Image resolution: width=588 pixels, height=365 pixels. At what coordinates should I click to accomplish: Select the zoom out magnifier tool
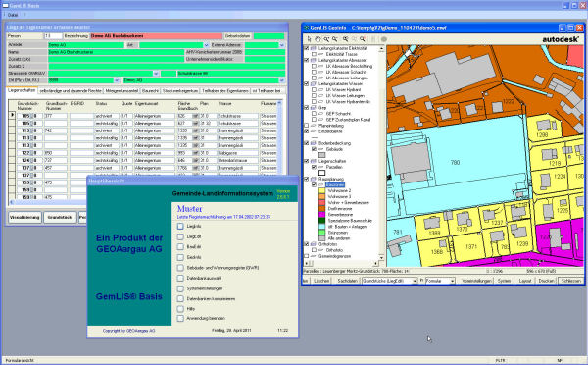pos(335,39)
